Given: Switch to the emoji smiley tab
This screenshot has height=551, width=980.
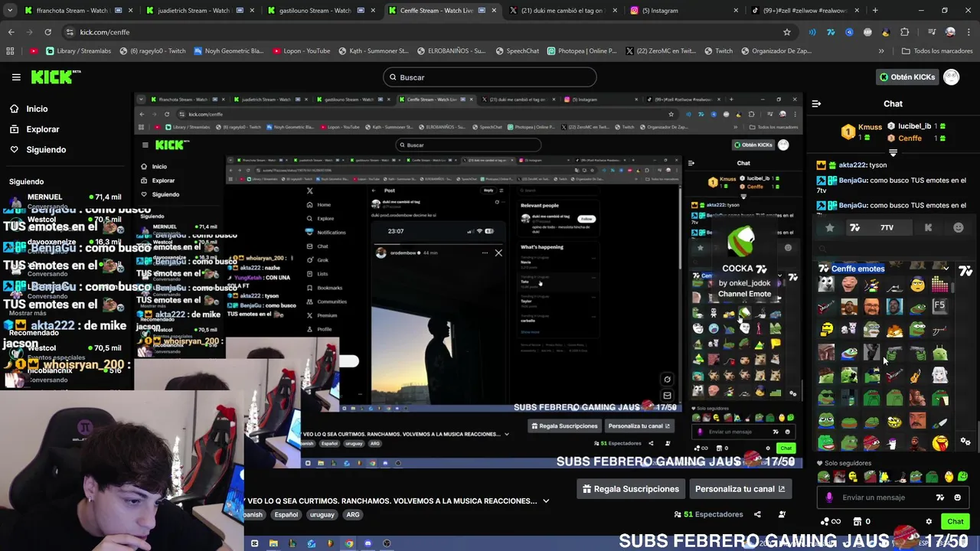Looking at the screenshot, I should [958, 227].
